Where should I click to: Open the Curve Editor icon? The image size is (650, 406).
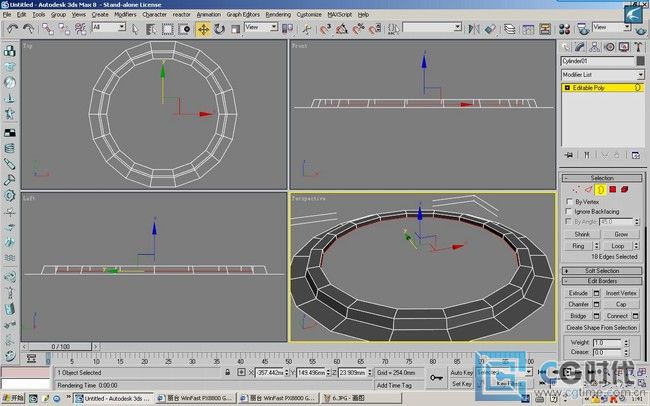(x=528, y=29)
